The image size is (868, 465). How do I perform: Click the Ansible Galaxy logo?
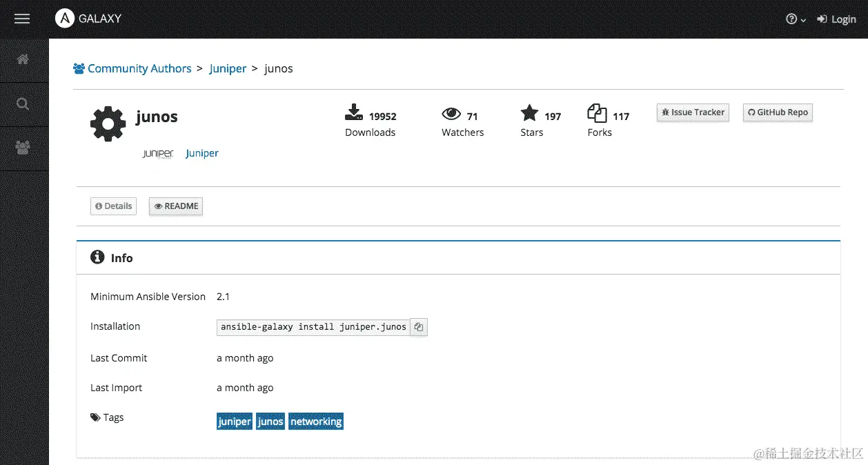point(88,19)
